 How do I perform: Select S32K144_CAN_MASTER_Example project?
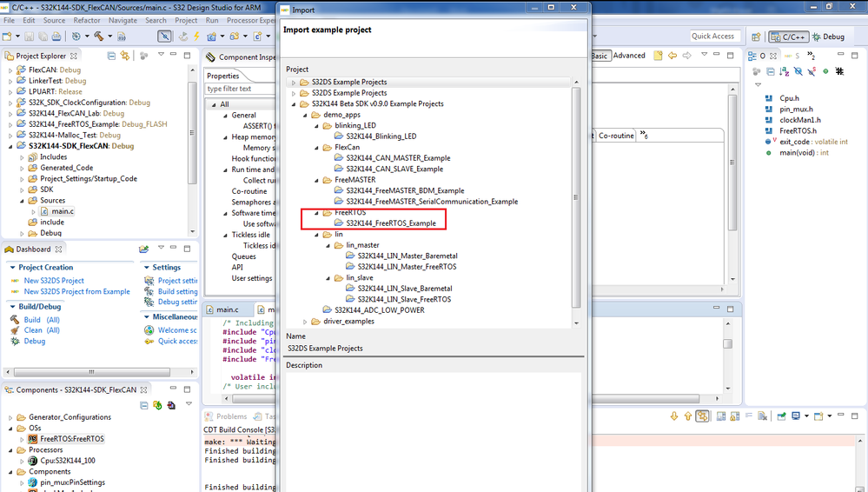[398, 158]
